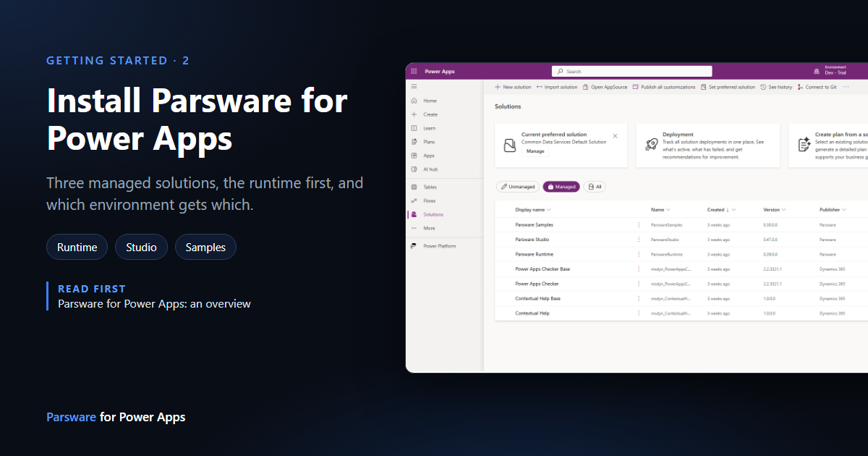Open AI hub in the sidebar
Image resolution: width=868 pixels, height=456 pixels.
424,169
